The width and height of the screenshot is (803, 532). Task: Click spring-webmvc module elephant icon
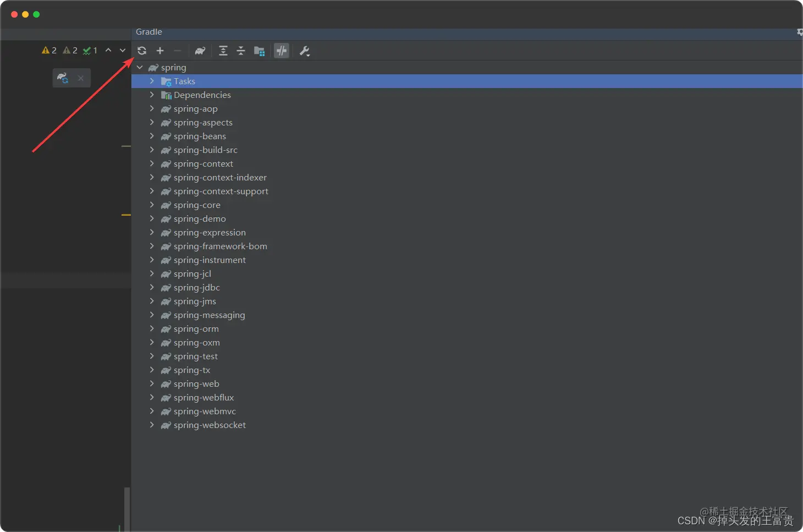point(166,412)
